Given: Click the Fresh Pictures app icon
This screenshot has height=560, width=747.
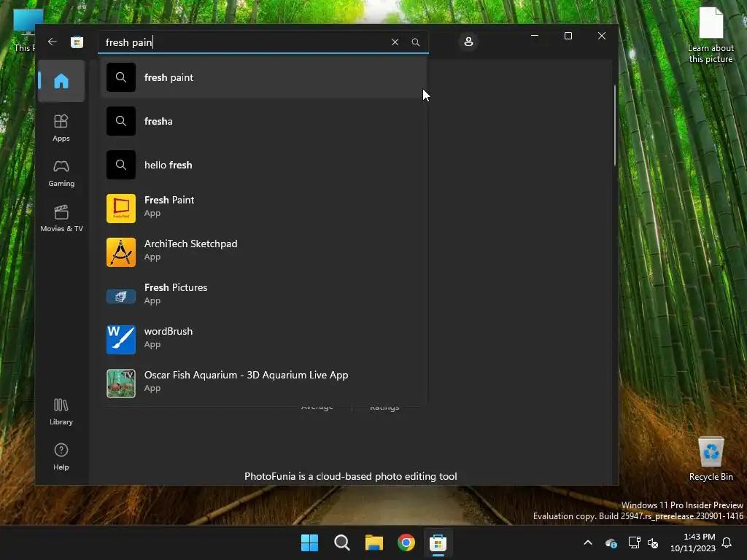Looking at the screenshot, I should pos(121,297).
